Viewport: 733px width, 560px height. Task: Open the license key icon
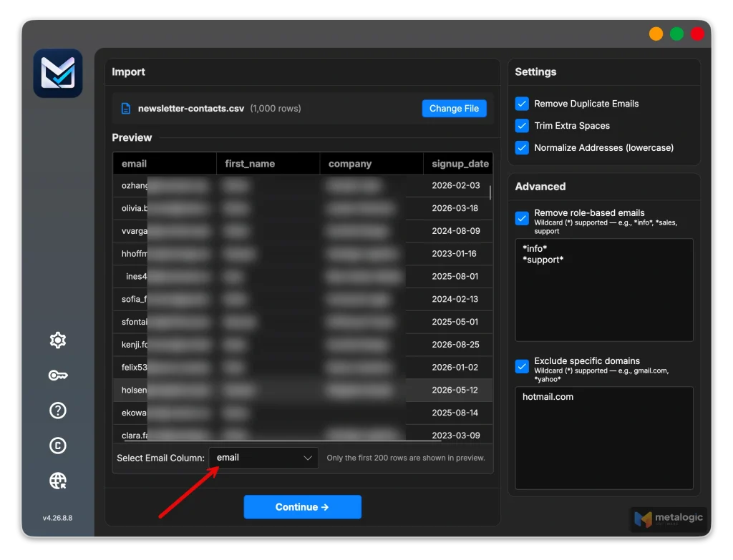coord(58,375)
